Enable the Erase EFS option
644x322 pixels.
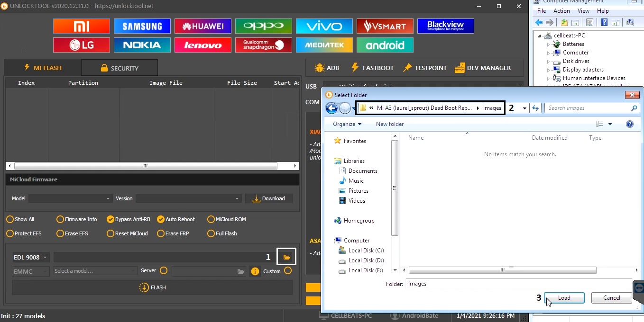point(73,233)
